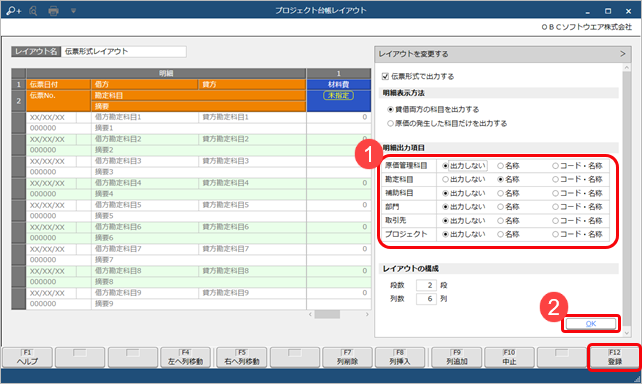Click the OK button

[x=590, y=323]
